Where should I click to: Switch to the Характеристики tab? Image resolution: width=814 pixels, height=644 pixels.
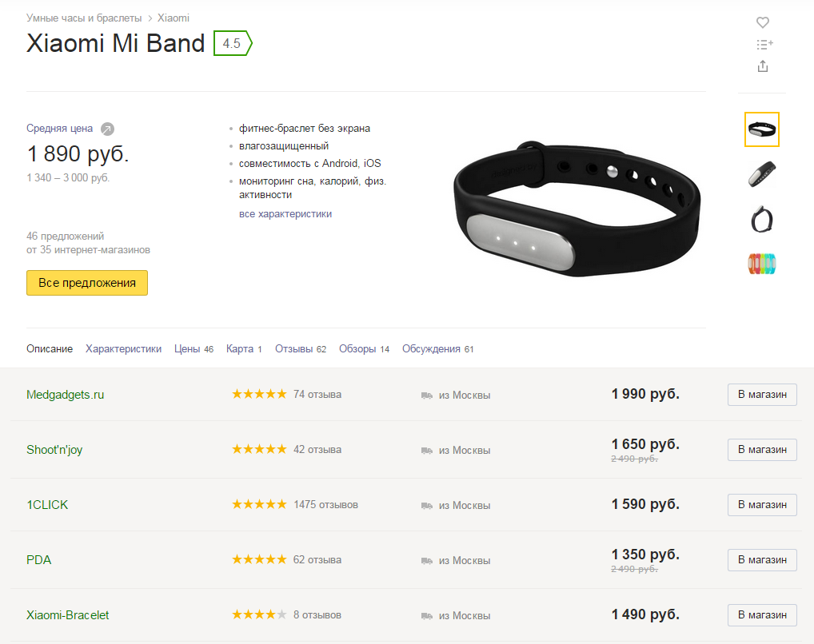[124, 348]
